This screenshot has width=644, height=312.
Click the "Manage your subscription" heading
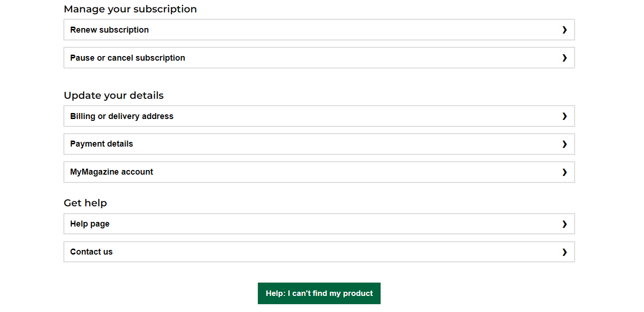(130, 9)
